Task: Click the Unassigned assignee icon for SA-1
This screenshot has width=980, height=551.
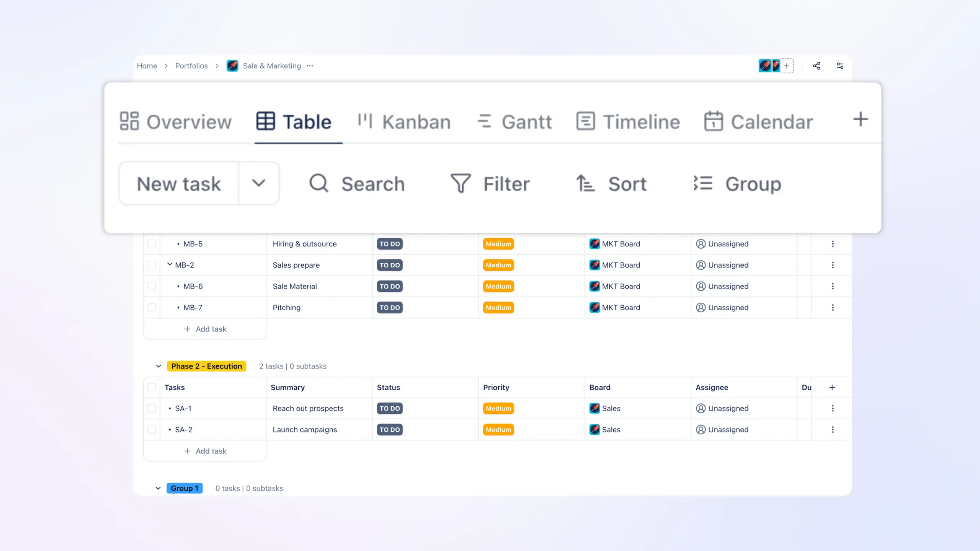Action: 701,408
